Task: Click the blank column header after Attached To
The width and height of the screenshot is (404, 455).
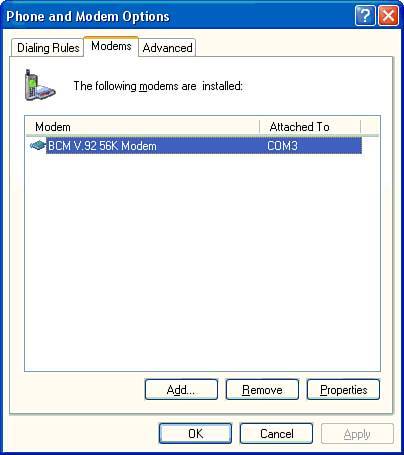Action: [x=370, y=127]
